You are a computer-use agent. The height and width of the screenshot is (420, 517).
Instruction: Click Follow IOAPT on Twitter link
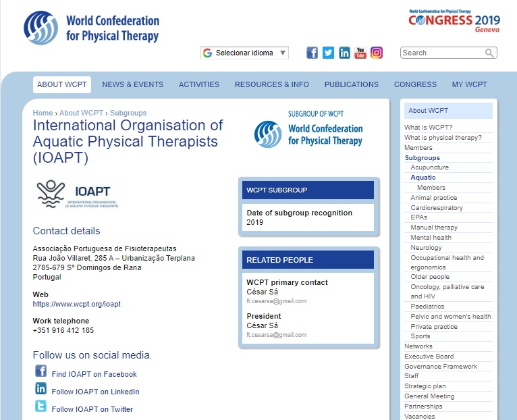92,409
